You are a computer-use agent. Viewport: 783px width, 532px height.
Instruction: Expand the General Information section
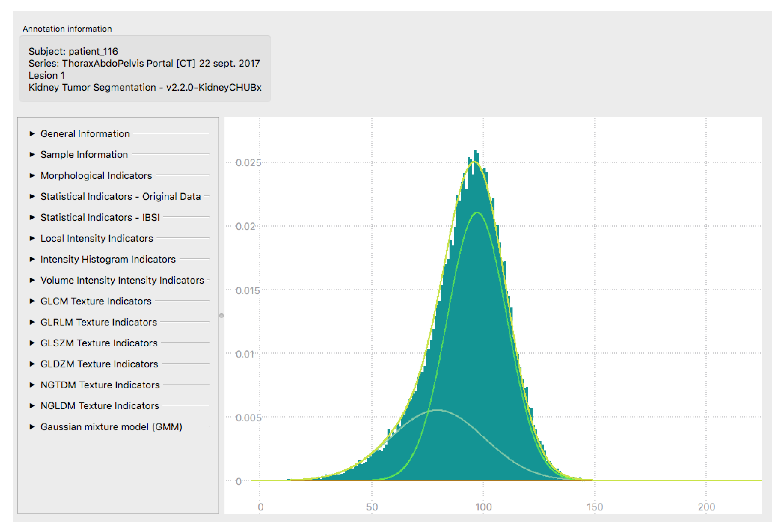point(32,134)
